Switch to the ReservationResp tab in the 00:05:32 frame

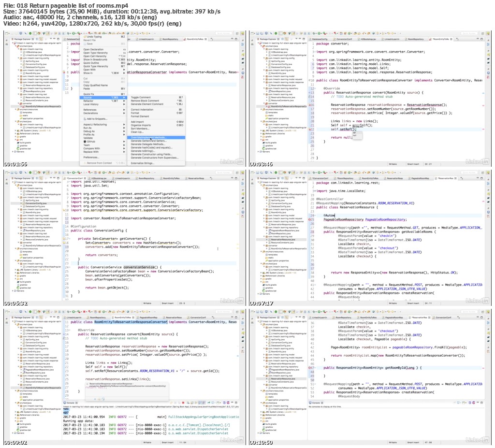coord(196,178)
